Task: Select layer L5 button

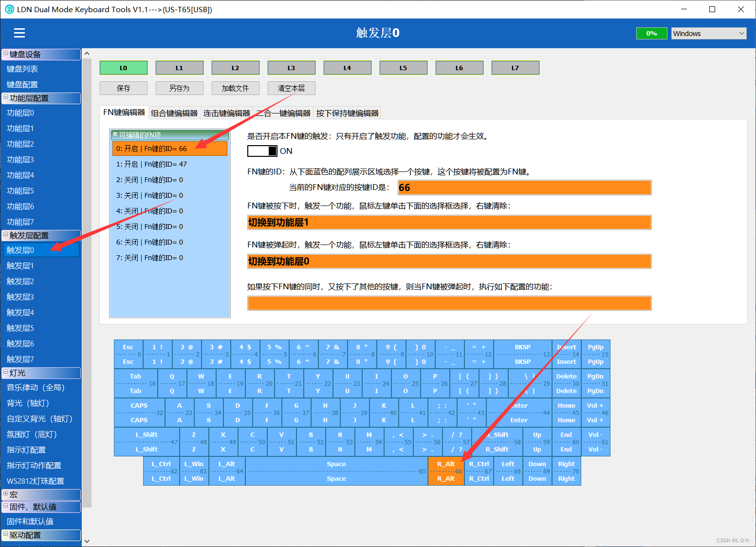Action: [x=404, y=68]
